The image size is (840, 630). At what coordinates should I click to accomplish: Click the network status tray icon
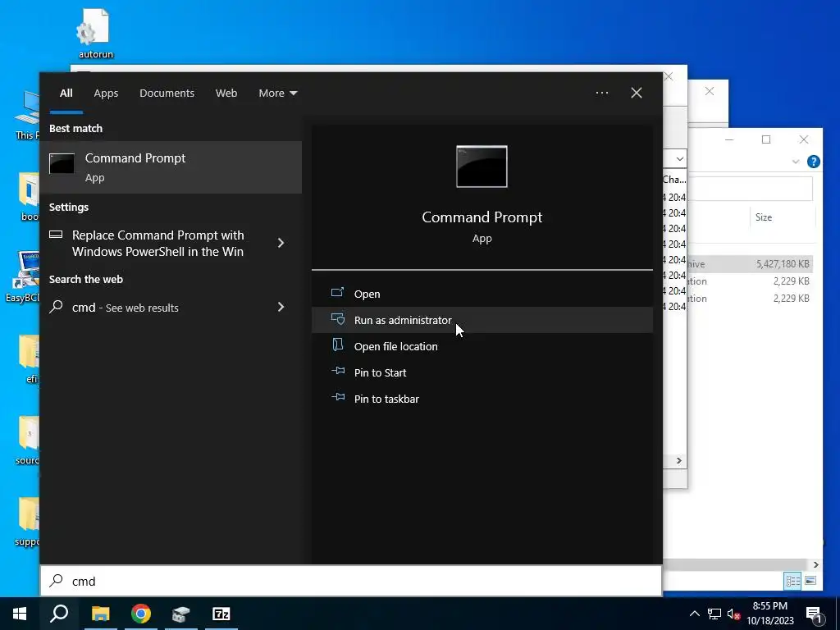point(714,614)
